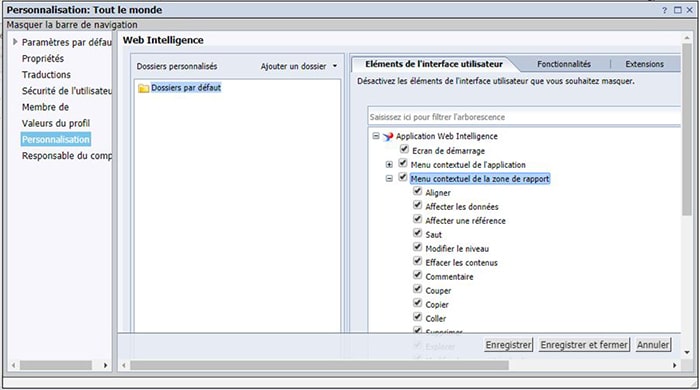Open Traductions in navigation list

pos(46,75)
